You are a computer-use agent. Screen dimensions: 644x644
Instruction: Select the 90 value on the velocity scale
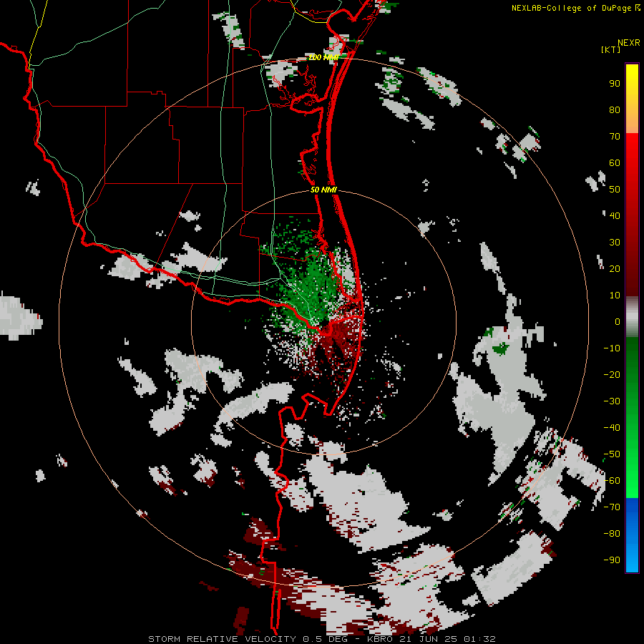tap(615, 84)
